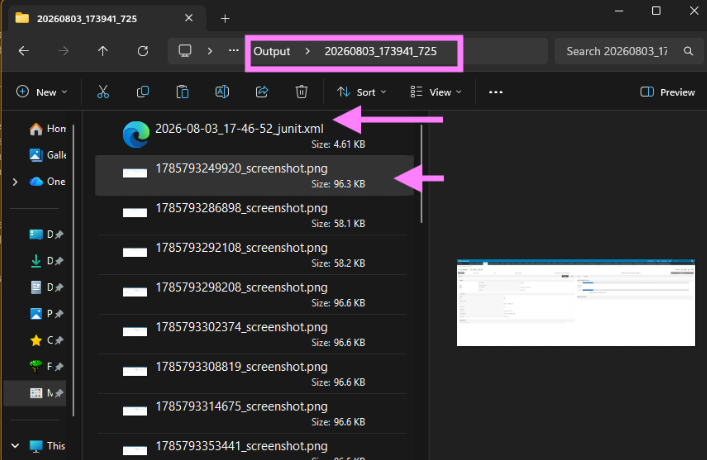This screenshot has width=707, height=460.
Task: Refresh the current folder view
Action: [x=143, y=51]
